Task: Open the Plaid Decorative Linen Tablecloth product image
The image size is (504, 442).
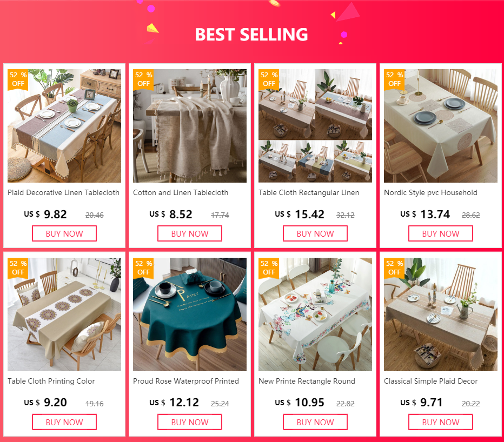Action: pyautogui.click(x=64, y=126)
